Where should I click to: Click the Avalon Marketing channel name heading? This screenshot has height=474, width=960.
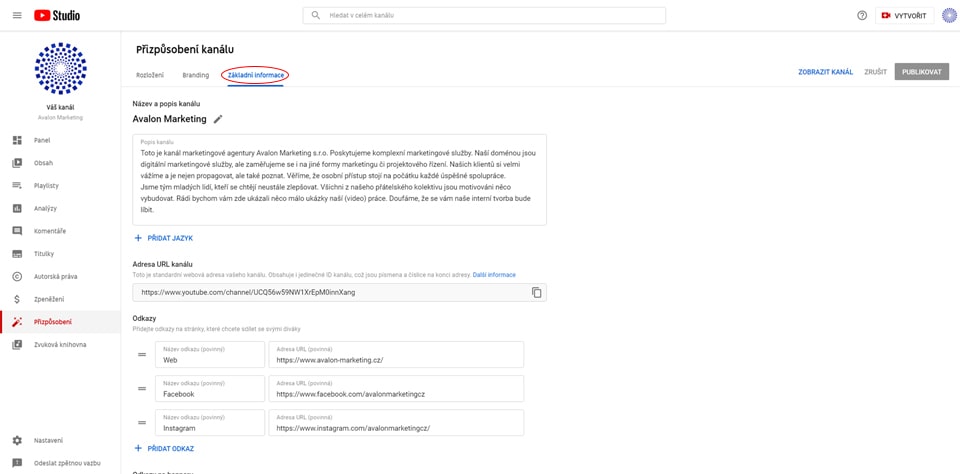pos(170,119)
